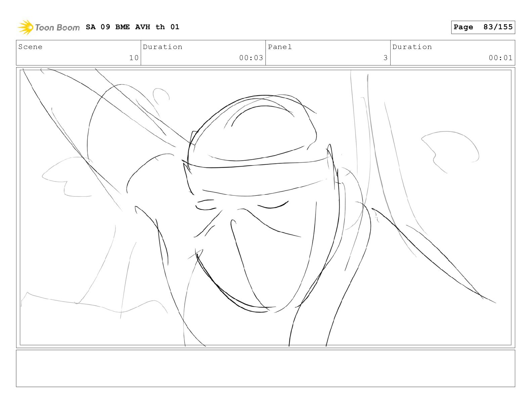Click the scene number 10
This screenshot has width=532, height=411.
coord(134,58)
